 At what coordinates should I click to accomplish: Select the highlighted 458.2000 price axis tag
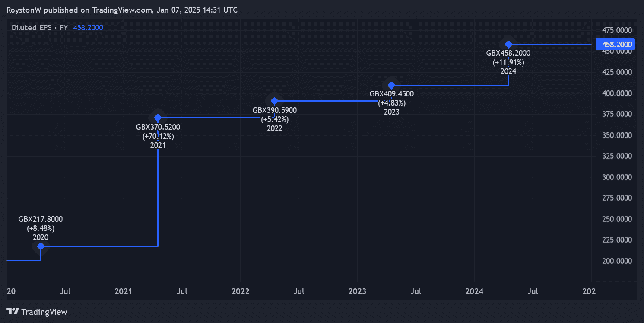(616, 44)
